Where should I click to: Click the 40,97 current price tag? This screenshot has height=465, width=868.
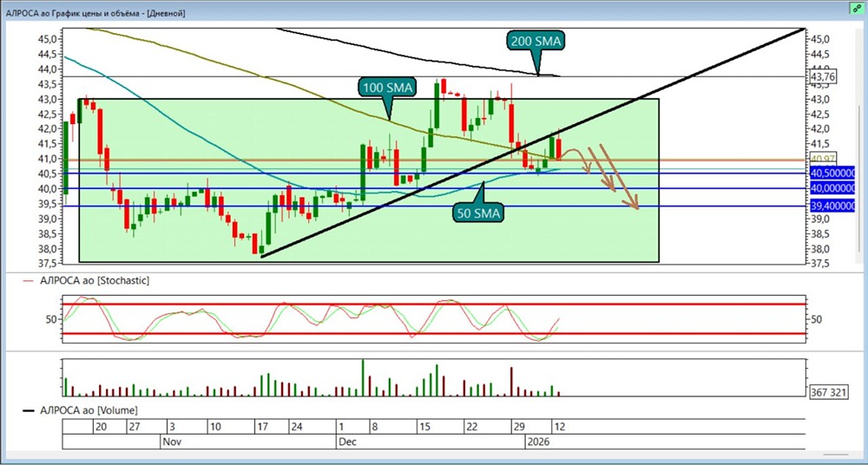(824, 159)
